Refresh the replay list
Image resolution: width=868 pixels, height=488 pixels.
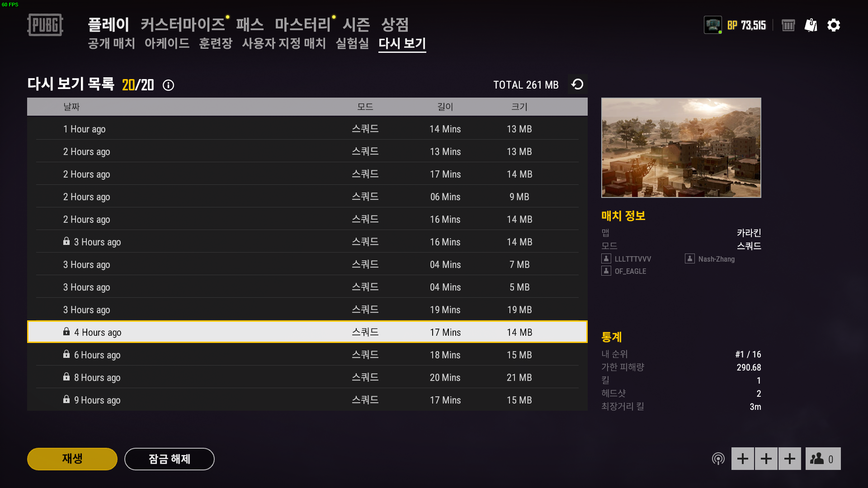click(x=577, y=84)
